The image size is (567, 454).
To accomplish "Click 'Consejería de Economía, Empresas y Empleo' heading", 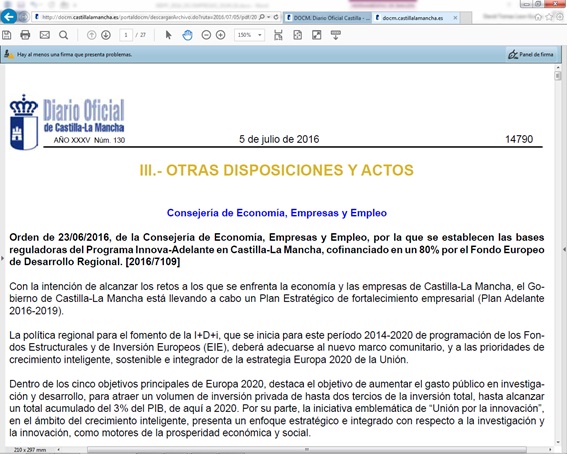I will (x=277, y=213).
